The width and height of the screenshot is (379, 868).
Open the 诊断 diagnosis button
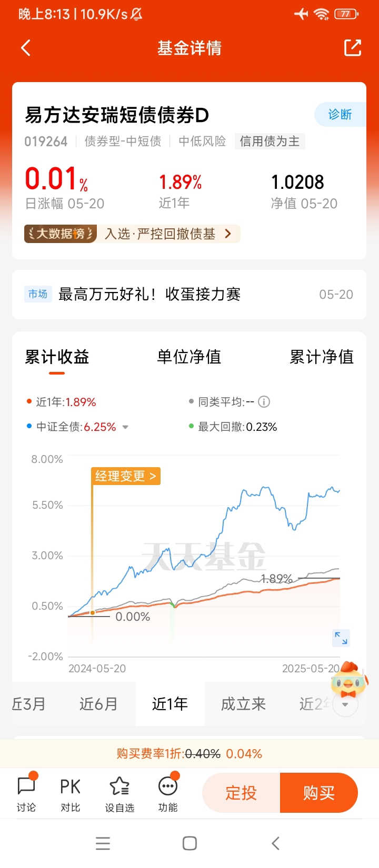(340, 114)
